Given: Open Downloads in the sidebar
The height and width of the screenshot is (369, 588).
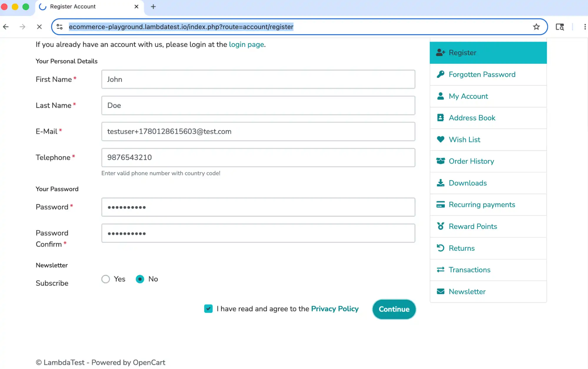Looking at the screenshot, I should [x=488, y=183].
